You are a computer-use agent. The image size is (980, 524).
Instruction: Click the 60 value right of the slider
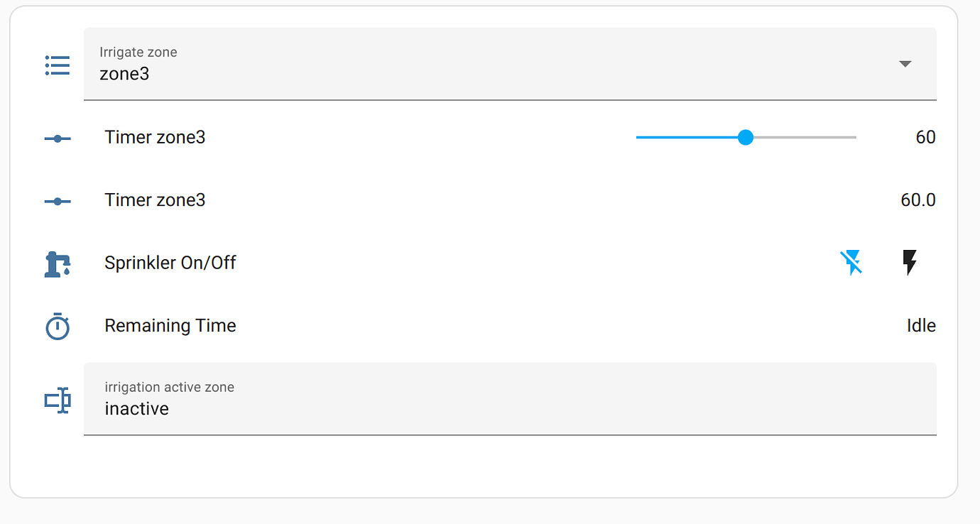coord(925,137)
